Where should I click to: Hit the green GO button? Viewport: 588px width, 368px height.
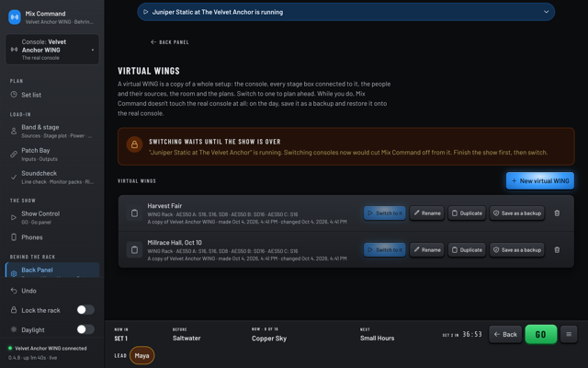click(x=541, y=334)
